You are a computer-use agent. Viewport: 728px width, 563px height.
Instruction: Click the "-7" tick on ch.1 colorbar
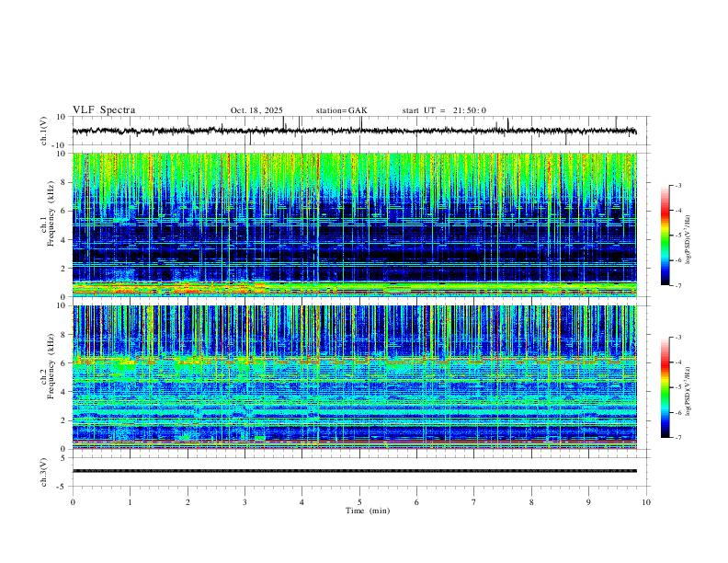(677, 286)
